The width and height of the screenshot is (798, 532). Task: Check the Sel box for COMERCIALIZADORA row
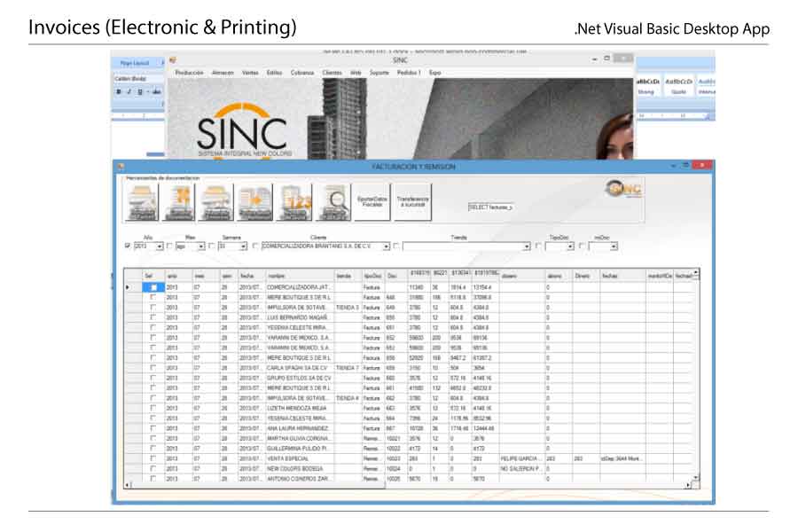(x=153, y=288)
